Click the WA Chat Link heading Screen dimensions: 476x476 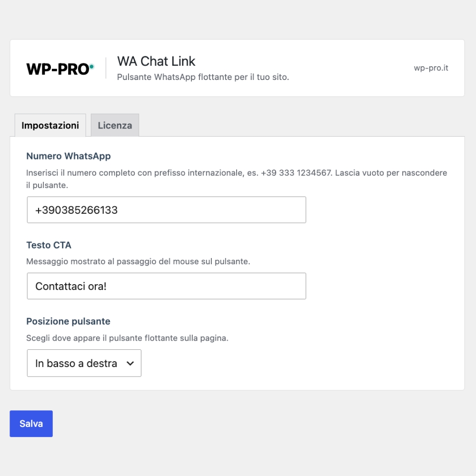point(156,61)
